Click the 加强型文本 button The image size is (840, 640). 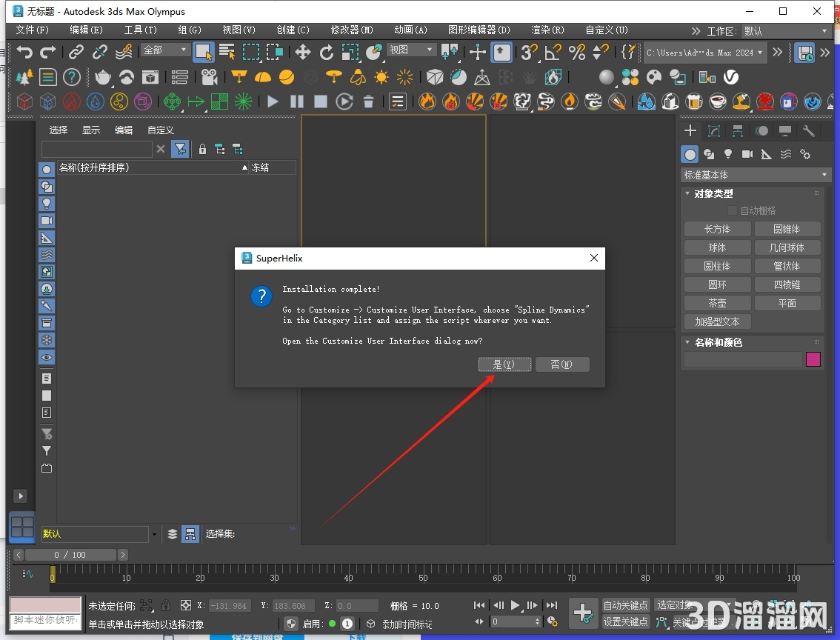[717, 321]
